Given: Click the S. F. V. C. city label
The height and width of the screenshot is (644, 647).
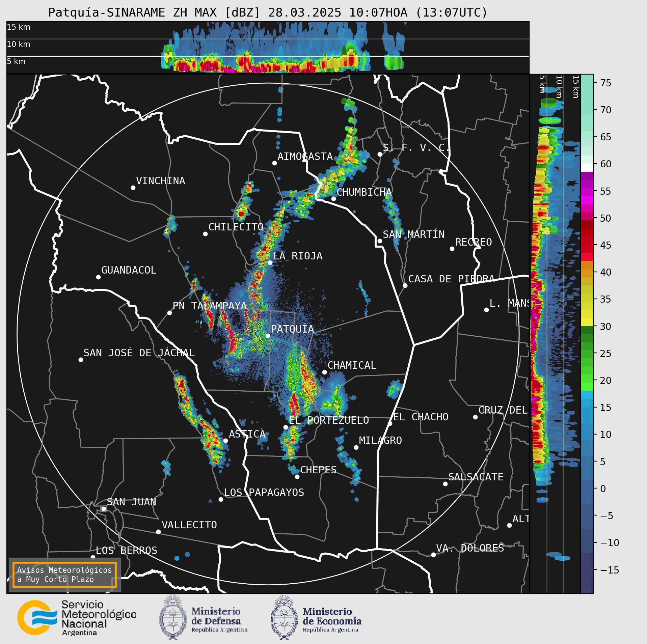Looking at the screenshot, I should [x=416, y=147].
